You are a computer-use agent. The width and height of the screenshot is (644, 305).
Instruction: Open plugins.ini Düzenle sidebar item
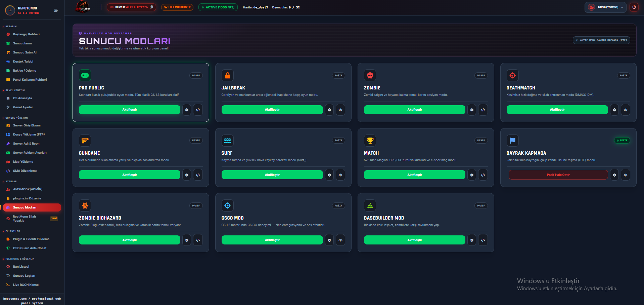[x=32, y=198]
